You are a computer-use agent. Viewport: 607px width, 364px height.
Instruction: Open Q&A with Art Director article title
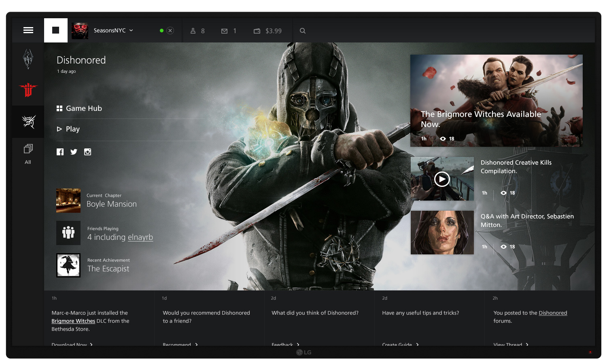click(527, 220)
